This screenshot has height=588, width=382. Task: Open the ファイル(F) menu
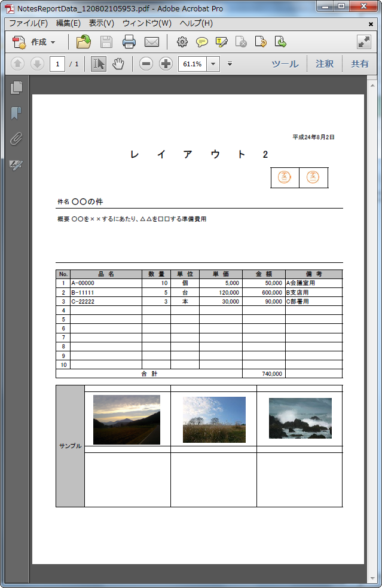point(28,23)
